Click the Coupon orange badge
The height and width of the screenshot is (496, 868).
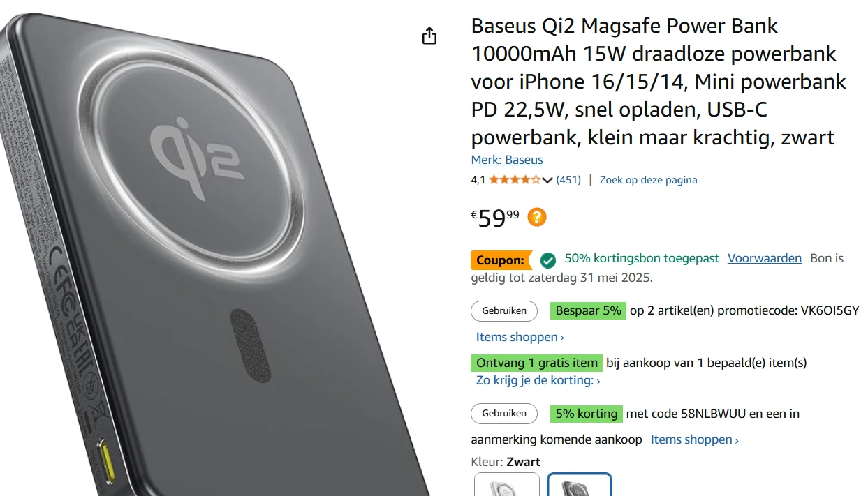(x=501, y=260)
